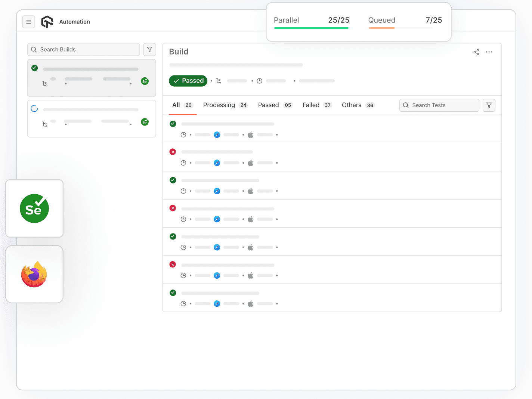Image resolution: width=532 pixels, height=399 pixels.
Task: Click loading spinner on second build card
Action: (x=34, y=109)
